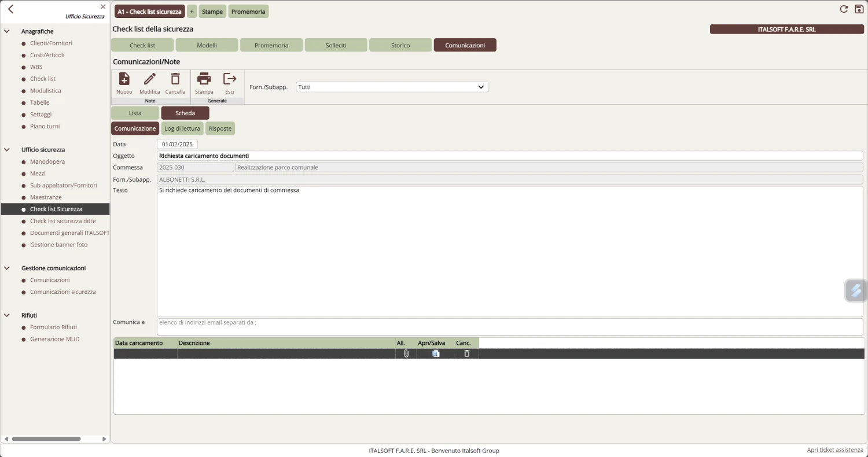Click the Apri/Salva document icon in row
Viewport: 868px width, 457px height.
tap(436, 353)
